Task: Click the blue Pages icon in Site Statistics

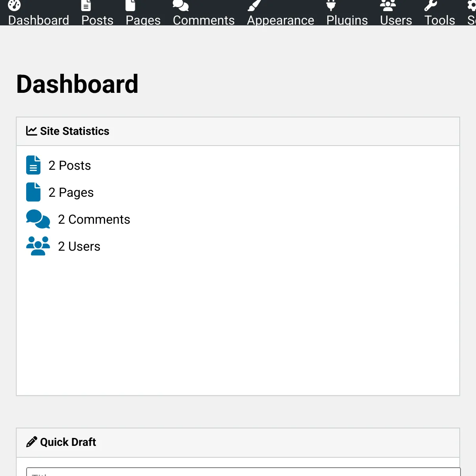Action: pos(33,192)
